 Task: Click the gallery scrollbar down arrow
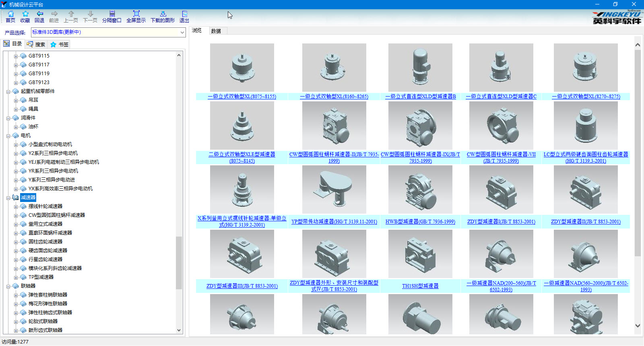(x=638, y=325)
